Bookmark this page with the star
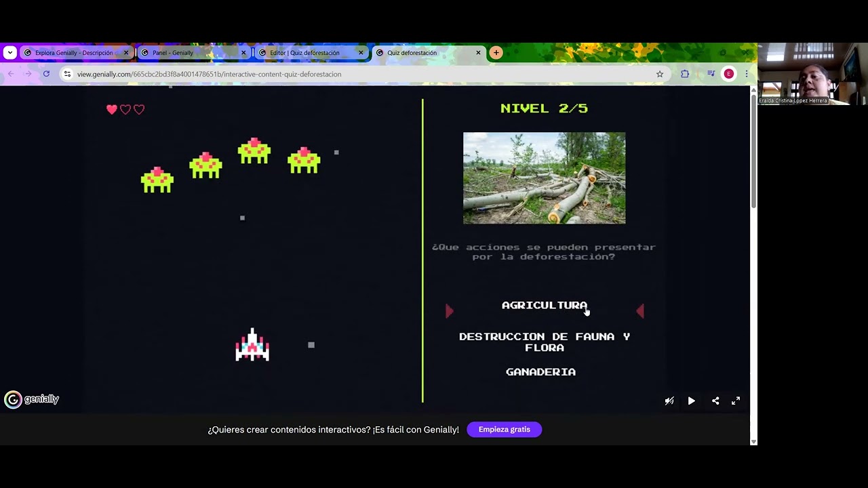This screenshot has height=488, width=868. pyautogui.click(x=659, y=74)
